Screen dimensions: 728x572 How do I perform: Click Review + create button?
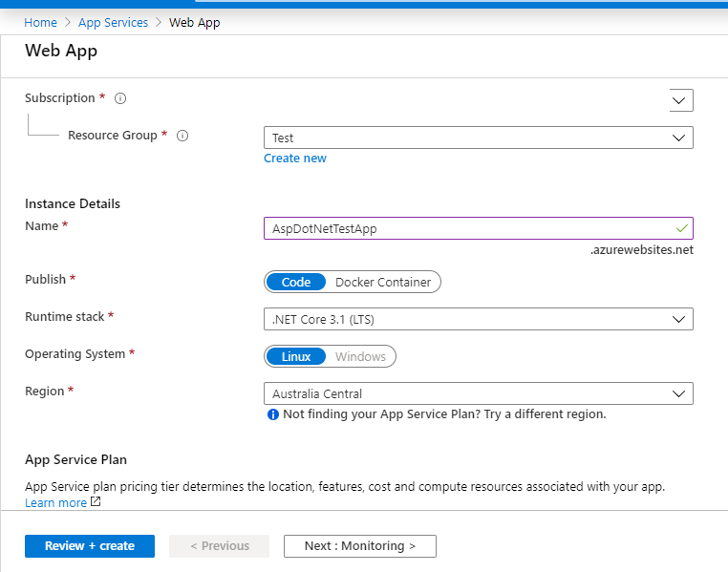coord(90,546)
